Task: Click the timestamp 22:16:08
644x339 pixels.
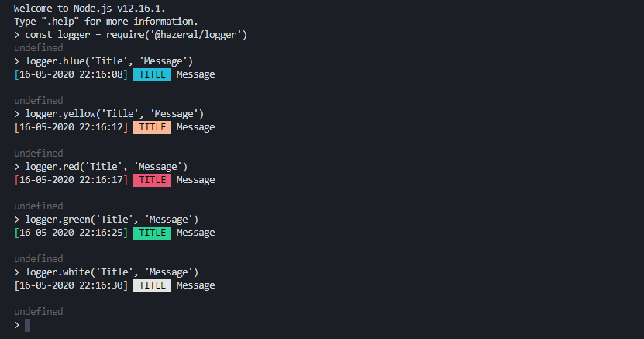Action: [101, 74]
